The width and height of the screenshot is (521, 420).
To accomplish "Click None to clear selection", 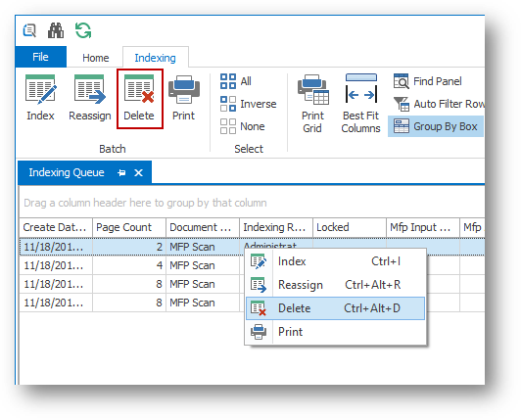I will pos(242,126).
